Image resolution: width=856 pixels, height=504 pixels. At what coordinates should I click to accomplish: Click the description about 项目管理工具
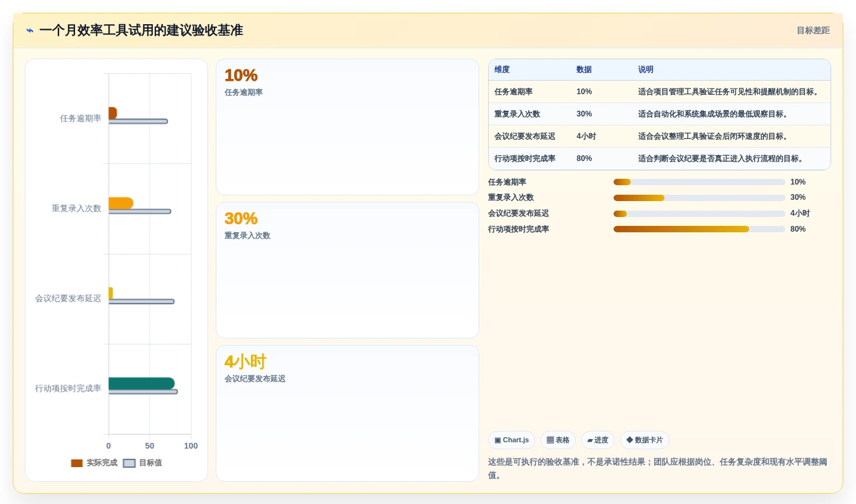coord(729,92)
